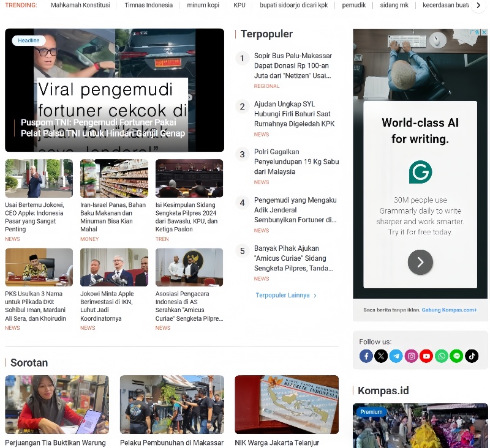Open headline about Puspom TNI Fortuner
The image size is (490, 448).
(103, 127)
